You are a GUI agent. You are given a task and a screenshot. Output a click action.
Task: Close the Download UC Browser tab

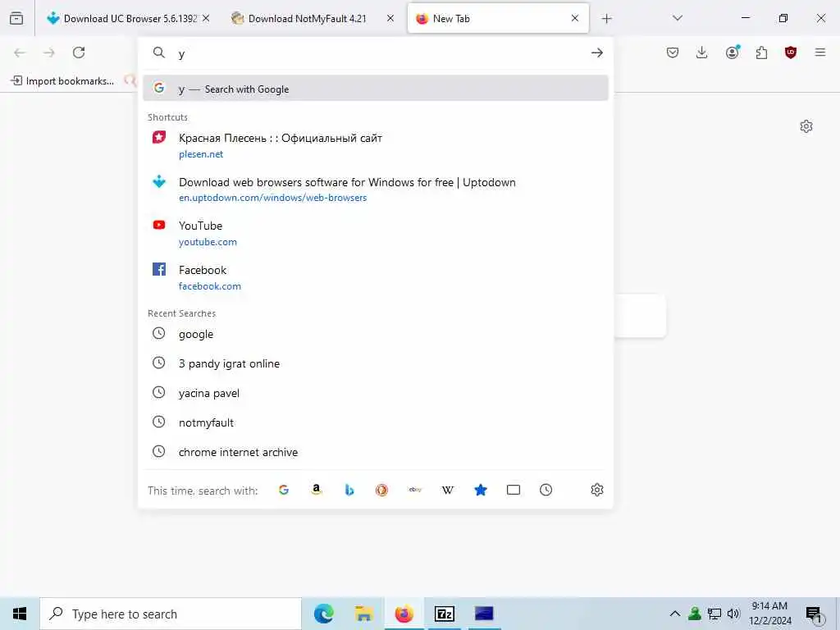(206, 18)
